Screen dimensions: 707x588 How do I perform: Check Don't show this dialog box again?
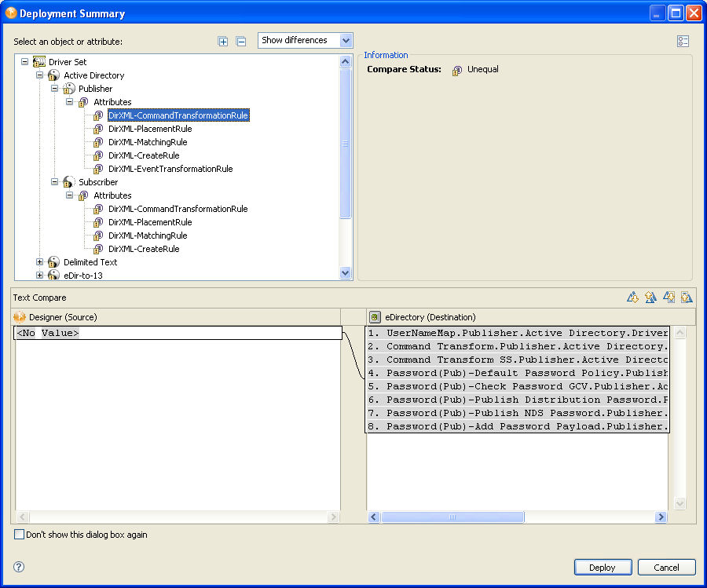click(x=19, y=535)
